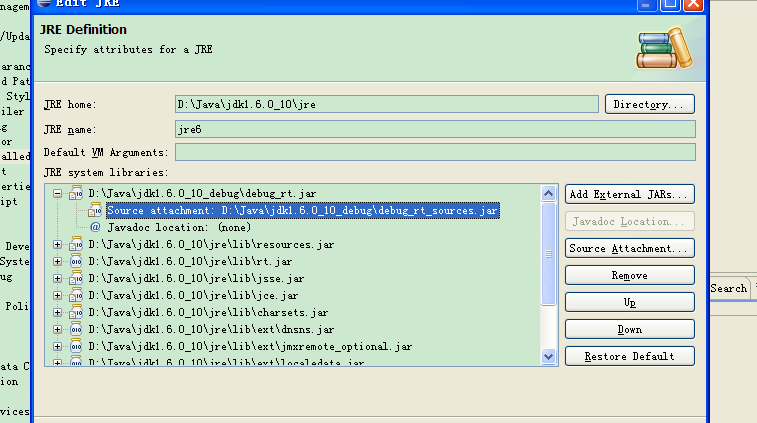Select the jre\lib\resources.jar entry
Viewport: 757px width, 423px height.
tap(211, 245)
